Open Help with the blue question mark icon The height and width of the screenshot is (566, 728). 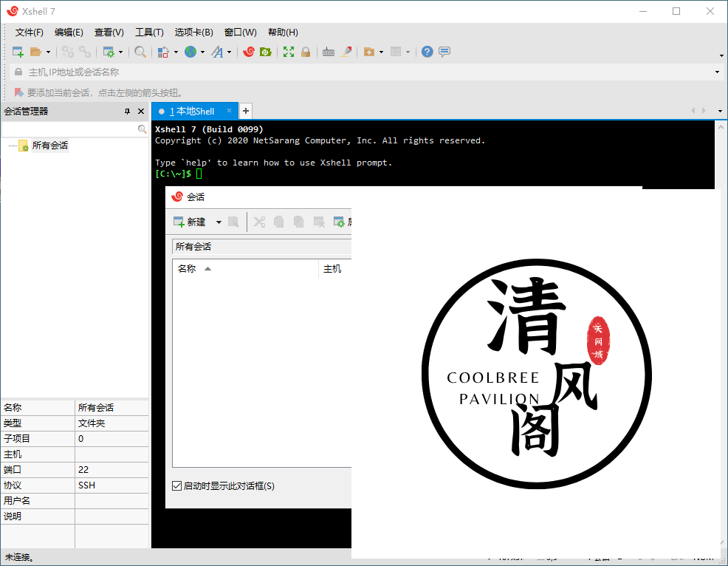tap(427, 52)
